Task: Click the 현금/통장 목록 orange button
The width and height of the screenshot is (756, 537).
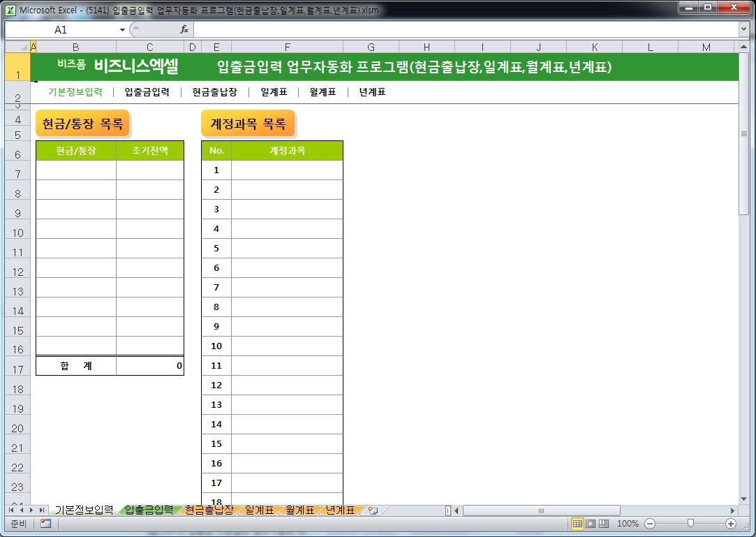Action: (x=82, y=124)
